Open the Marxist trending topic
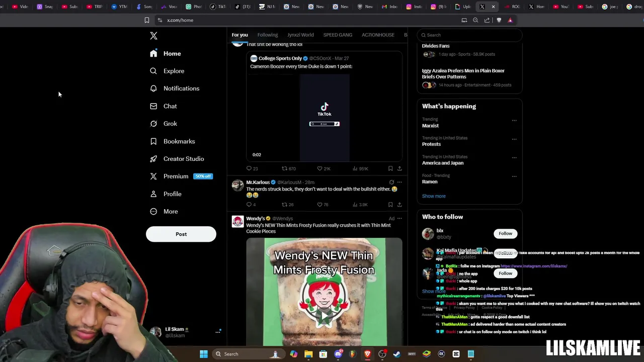Viewport: 644px width, 362px height. point(430,126)
